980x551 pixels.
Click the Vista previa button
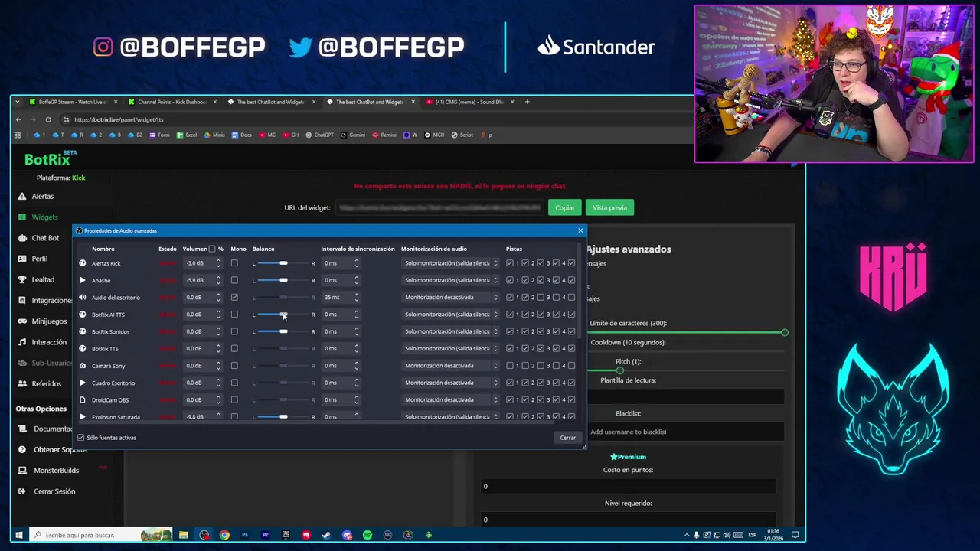coord(609,207)
